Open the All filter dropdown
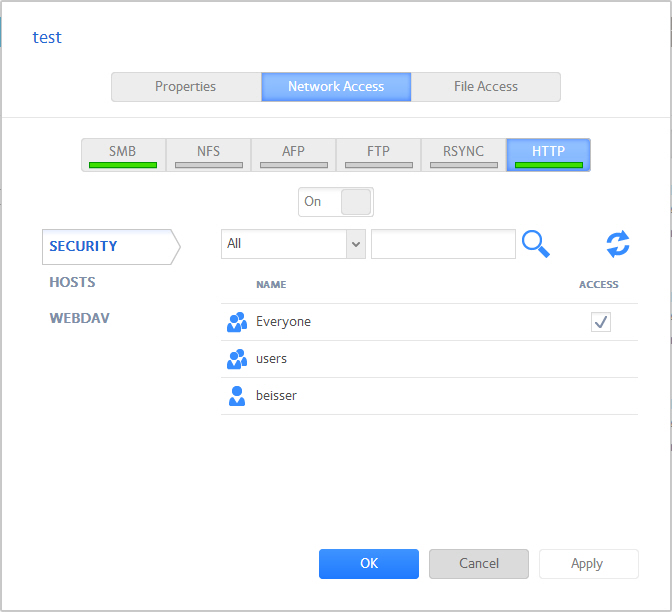This screenshot has height=612, width=672. [x=293, y=244]
